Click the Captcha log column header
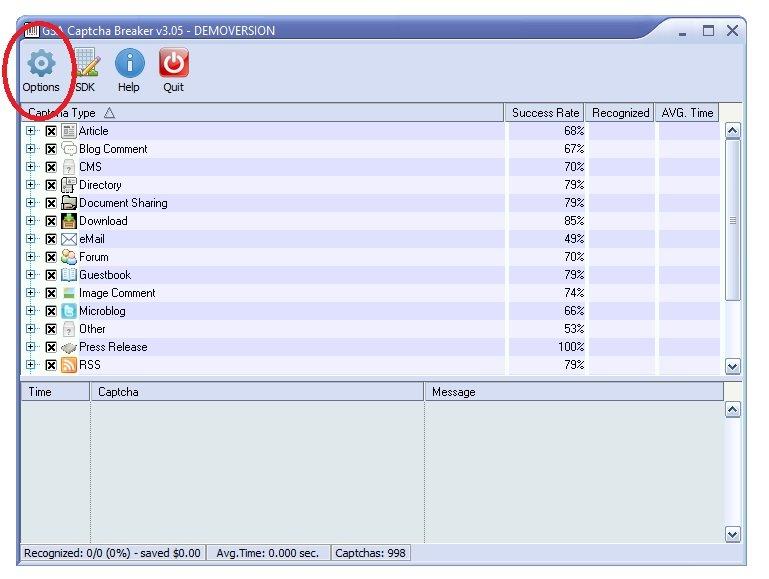The image size is (769, 579). click(x=257, y=392)
